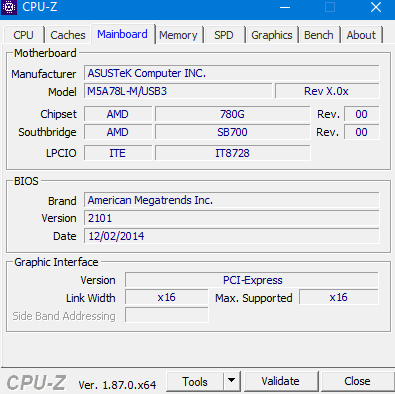Click the Rev X.0x field
Viewport: 395px width, 394px height.
pyautogui.click(x=327, y=91)
